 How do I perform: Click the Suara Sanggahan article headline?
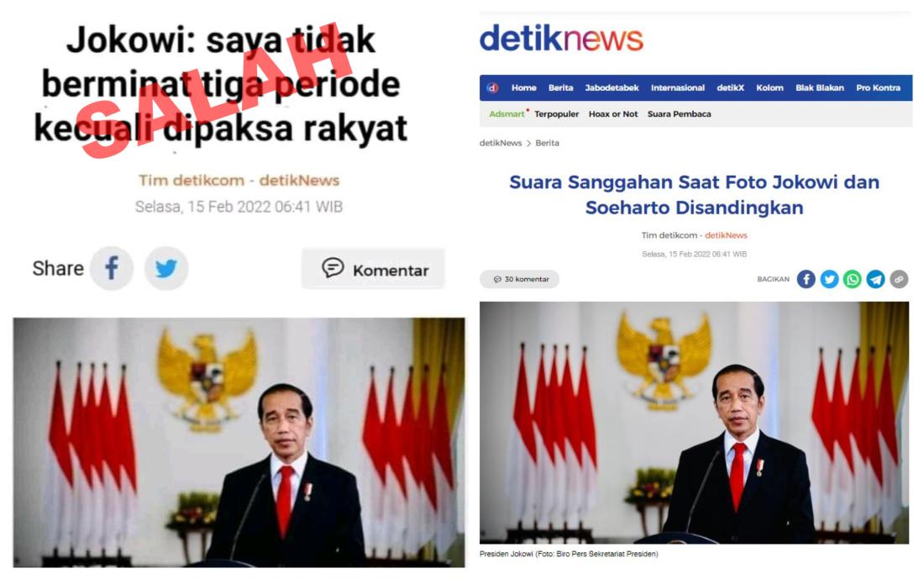click(694, 195)
